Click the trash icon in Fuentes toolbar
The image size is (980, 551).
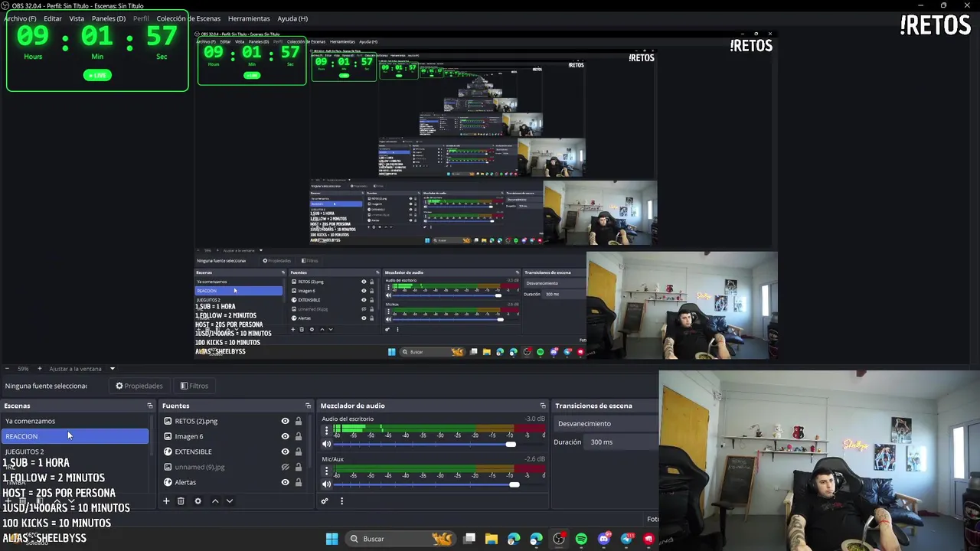[x=181, y=501]
